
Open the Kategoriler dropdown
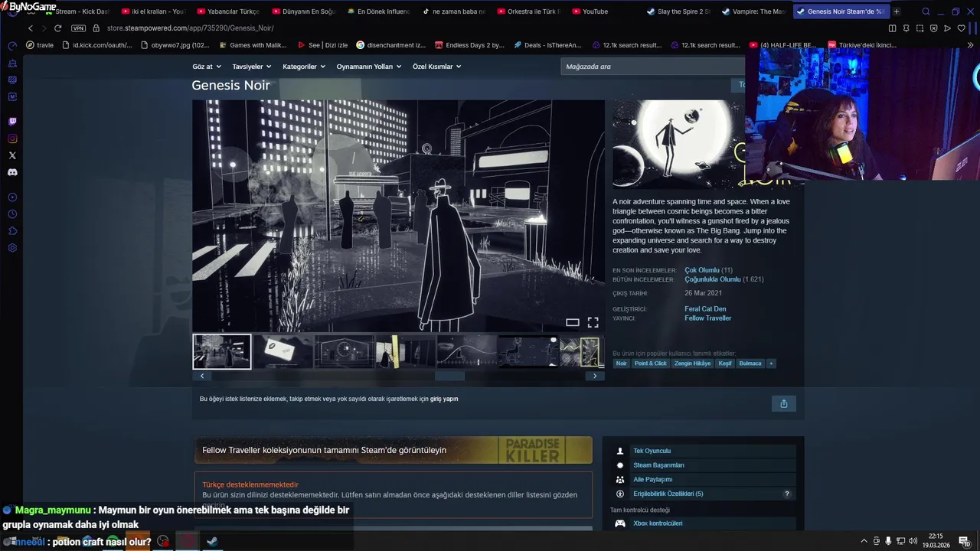coord(304,67)
